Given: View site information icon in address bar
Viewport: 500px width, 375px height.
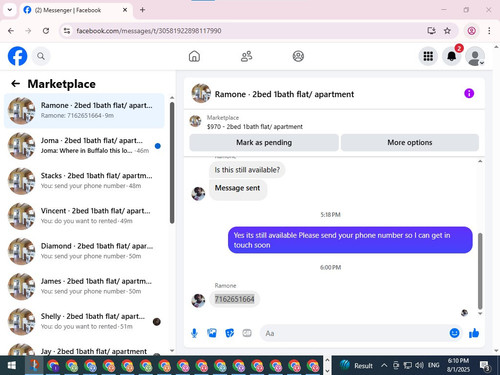Looking at the screenshot, I should [x=67, y=31].
